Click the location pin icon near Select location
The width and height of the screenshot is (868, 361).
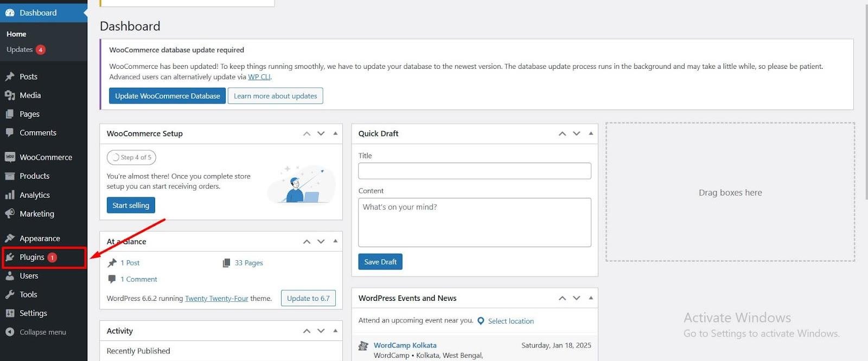click(x=481, y=321)
